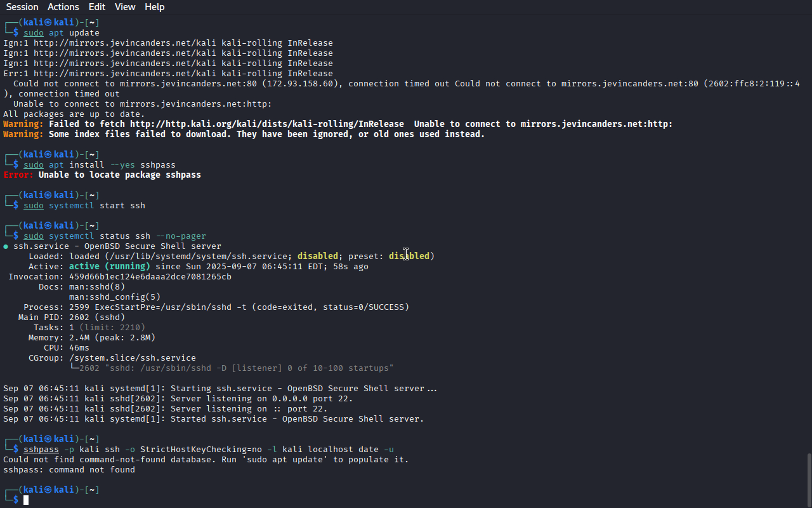Open the Help menu
812x508 pixels.
click(155, 7)
